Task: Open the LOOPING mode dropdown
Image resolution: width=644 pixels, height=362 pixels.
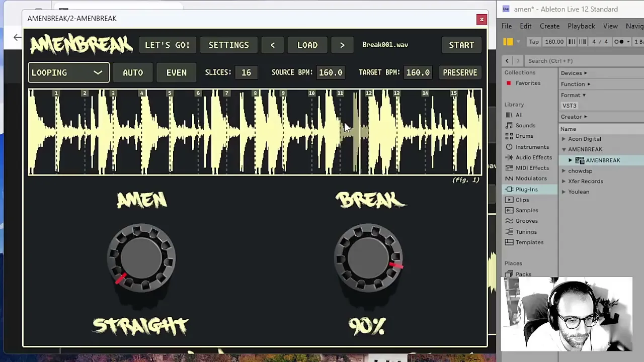Action: pos(68,72)
